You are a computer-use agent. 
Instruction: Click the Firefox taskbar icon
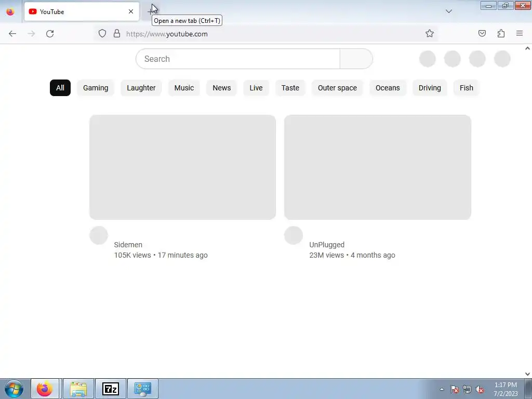click(x=45, y=389)
